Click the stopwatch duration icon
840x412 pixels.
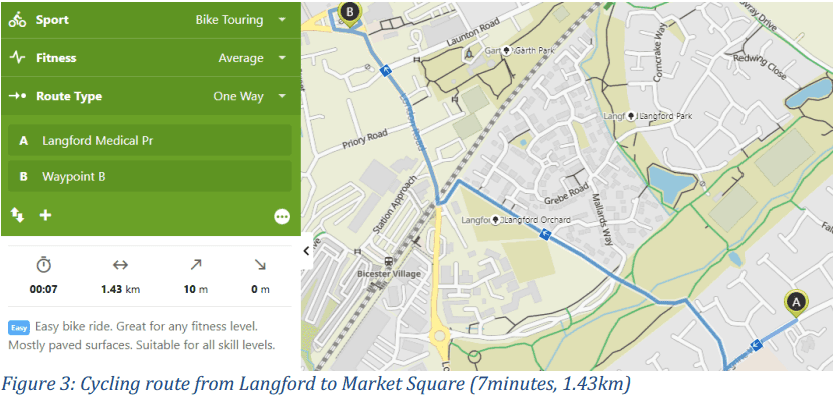(43, 265)
